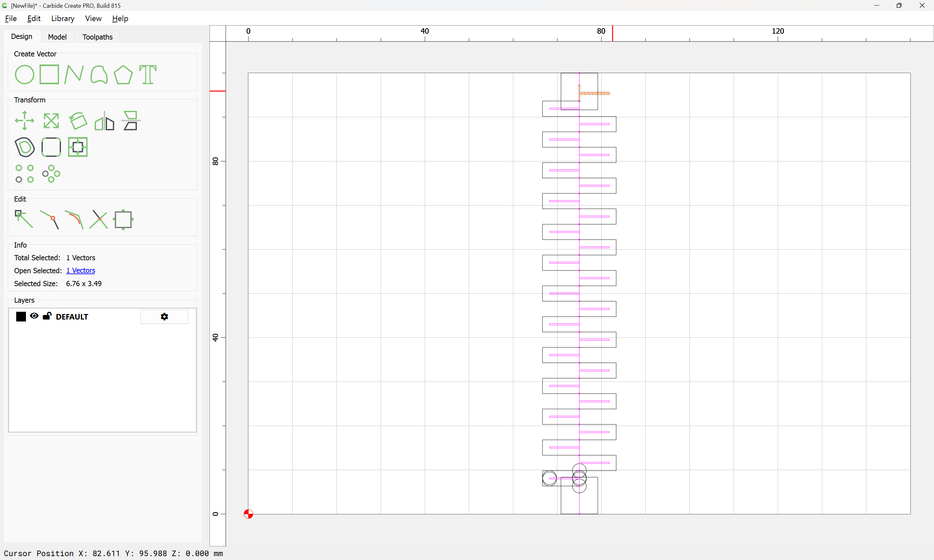Viewport: 934px width, 560px height.
Task: Open the Offset Vector tool
Action: 25,147
